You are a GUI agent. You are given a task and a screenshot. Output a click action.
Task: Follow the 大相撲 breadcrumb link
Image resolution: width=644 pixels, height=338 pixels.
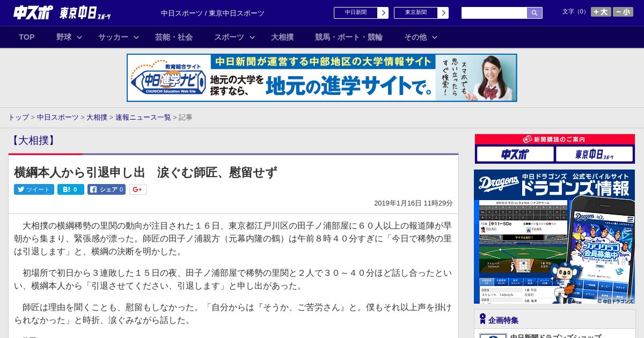pyautogui.click(x=97, y=117)
